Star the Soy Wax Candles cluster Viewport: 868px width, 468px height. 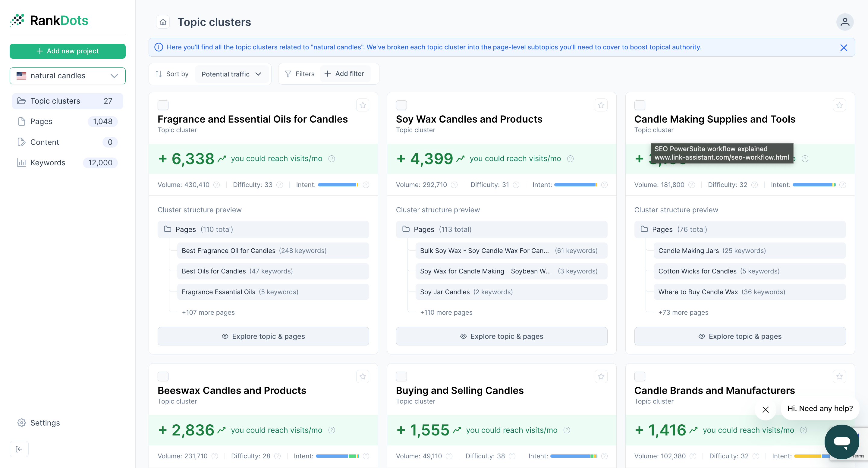point(601,105)
